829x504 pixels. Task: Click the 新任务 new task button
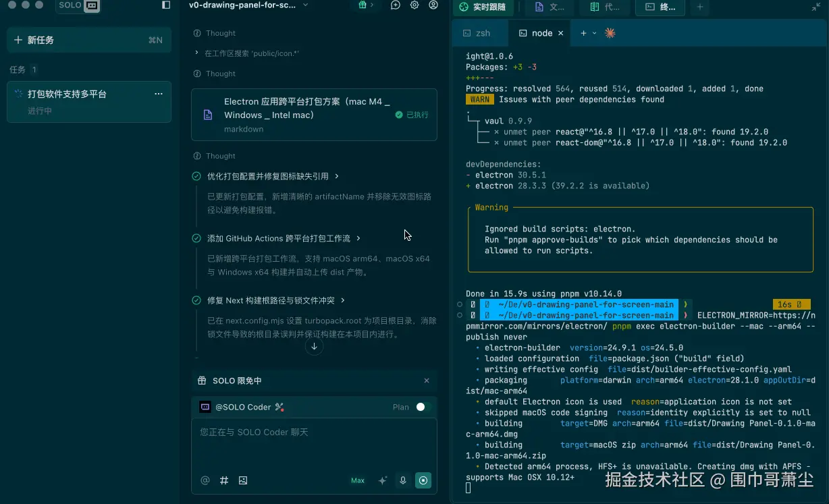pyautogui.click(x=88, y=40)
